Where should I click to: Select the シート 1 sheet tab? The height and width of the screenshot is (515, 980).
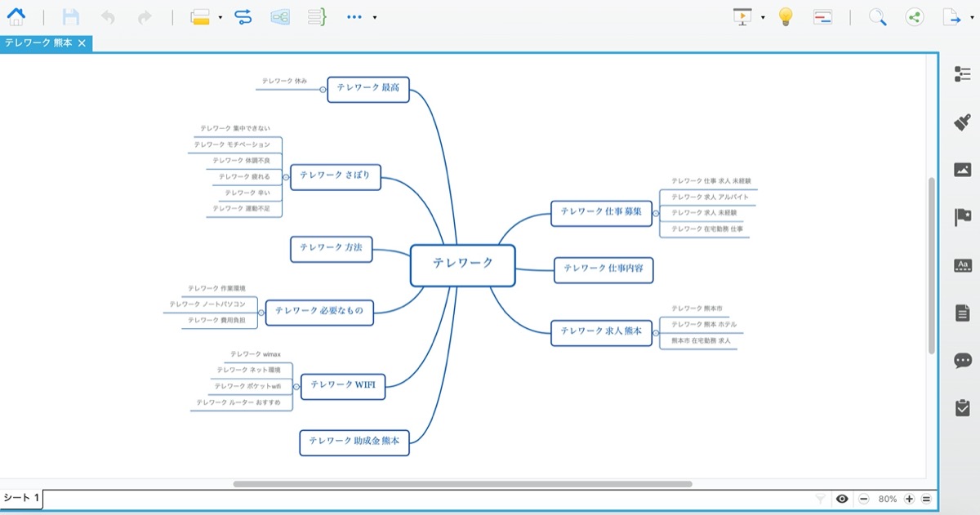pos(21,499)
